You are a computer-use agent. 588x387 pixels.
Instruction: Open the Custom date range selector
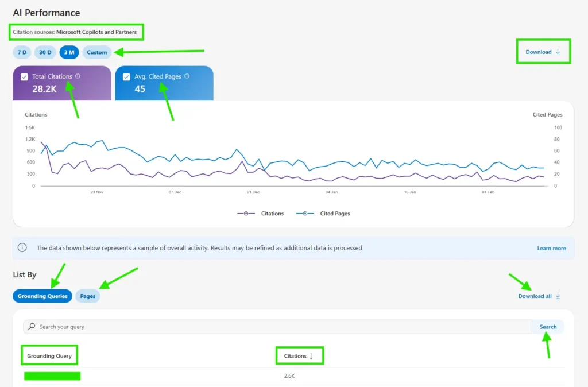pos(96,52)
